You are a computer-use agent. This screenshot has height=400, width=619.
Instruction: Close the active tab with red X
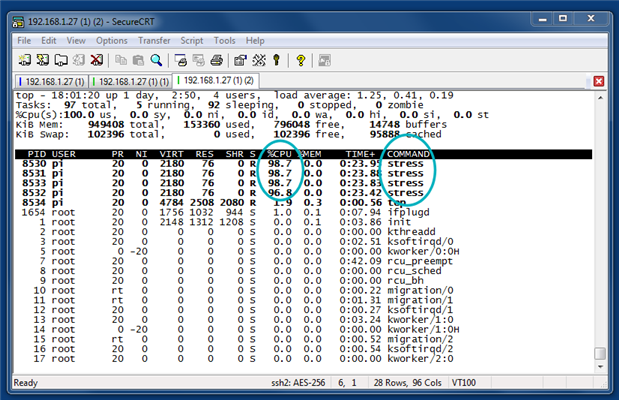[x=599, y=81]
